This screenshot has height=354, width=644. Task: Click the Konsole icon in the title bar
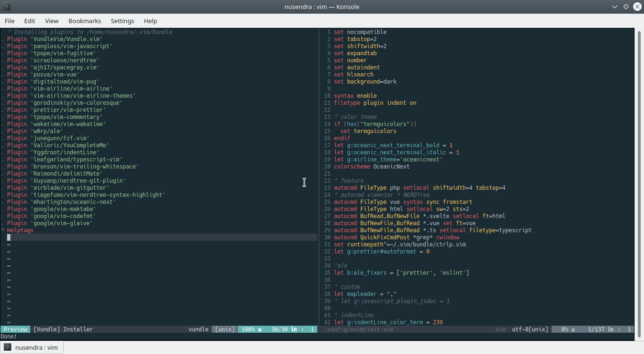tap(7, 7)
